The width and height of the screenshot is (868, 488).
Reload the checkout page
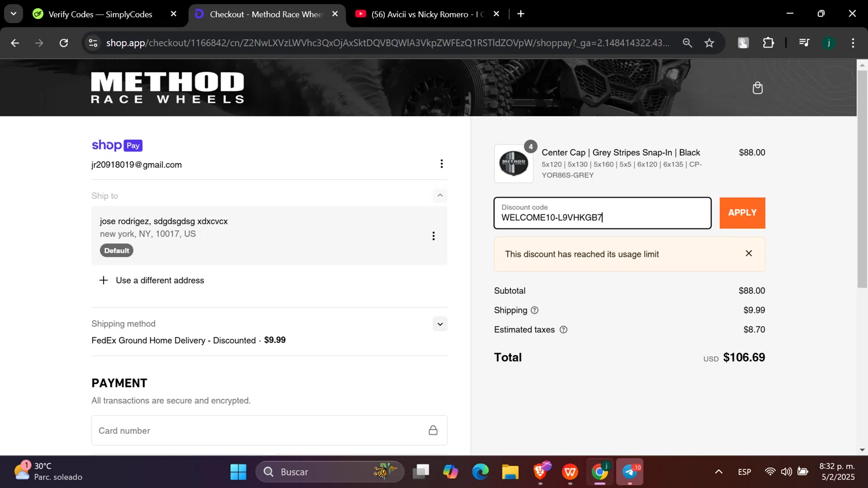(64, 43)
